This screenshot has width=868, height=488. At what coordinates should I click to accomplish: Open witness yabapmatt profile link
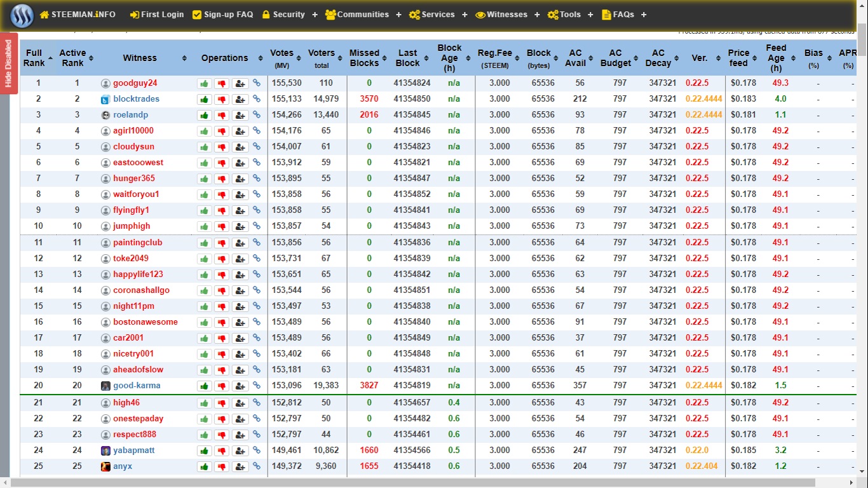pos(133,451)
